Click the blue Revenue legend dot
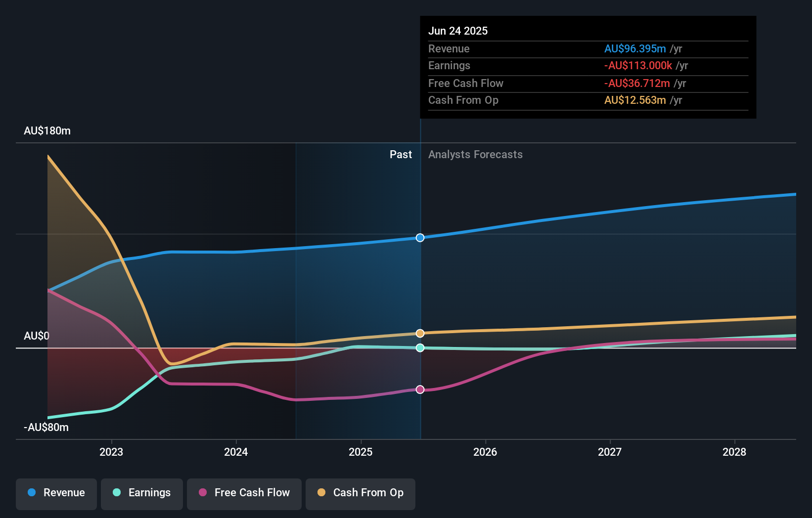812x518 pixels. point(32,493)
